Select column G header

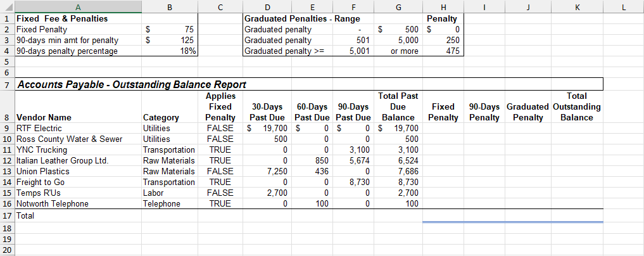pos(398,6)
